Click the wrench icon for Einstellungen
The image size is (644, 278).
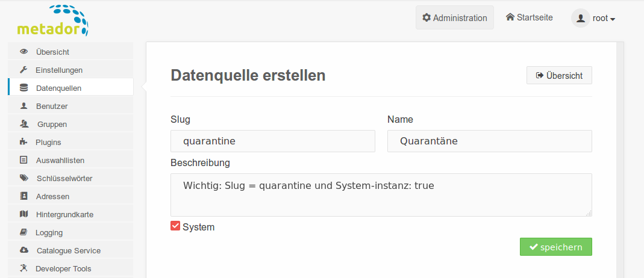(x=24, y=70)
